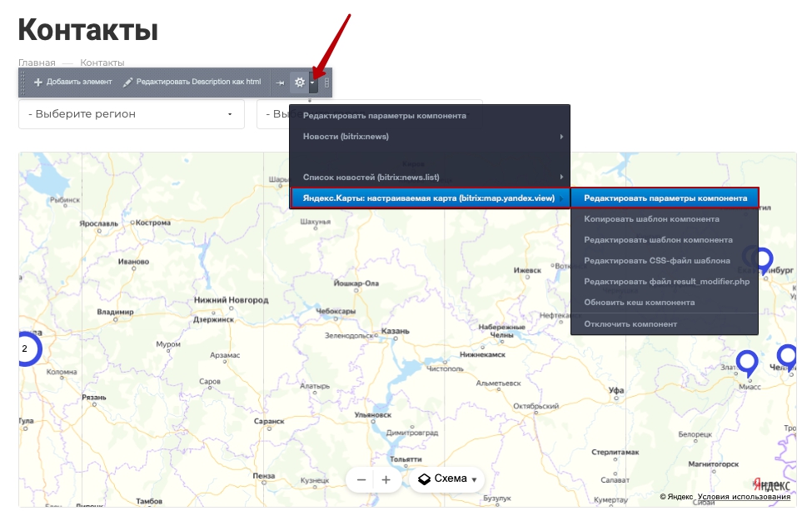Open Условия использования link
This screenshot has height=526, width=812.
coord(744,497)
